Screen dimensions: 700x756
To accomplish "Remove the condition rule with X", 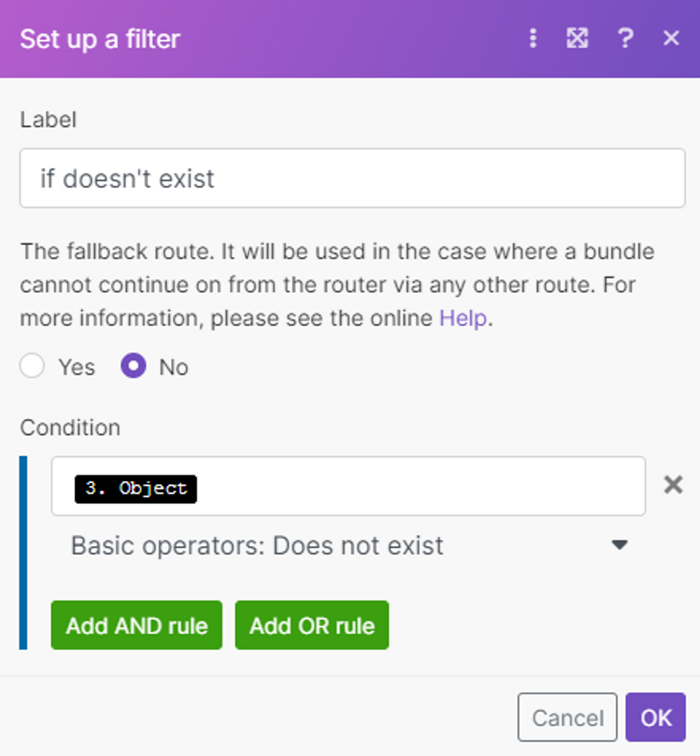I will point(673,485).
